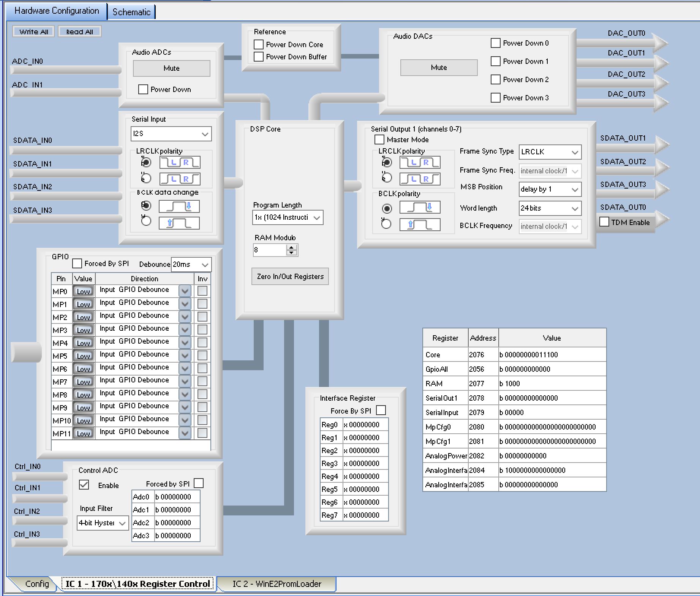700x596 pixels.
Task: Select second LRCLK polarity radio in Serial Input
Action: click(146, 178)
